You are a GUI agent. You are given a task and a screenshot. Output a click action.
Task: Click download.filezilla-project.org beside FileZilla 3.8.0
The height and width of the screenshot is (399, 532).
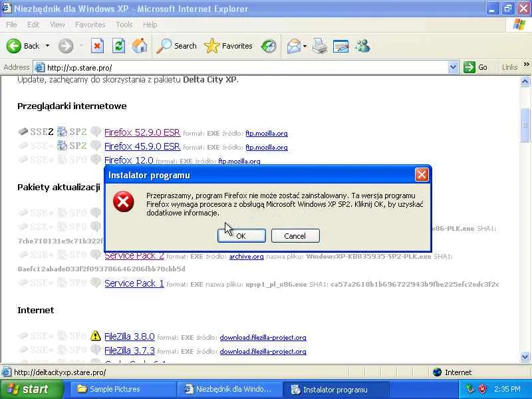(x=263, y=338)
